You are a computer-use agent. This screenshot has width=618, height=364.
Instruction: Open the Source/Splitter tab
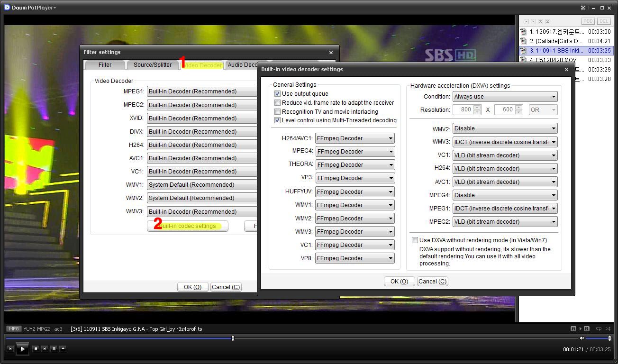click(x=153, y=65)
